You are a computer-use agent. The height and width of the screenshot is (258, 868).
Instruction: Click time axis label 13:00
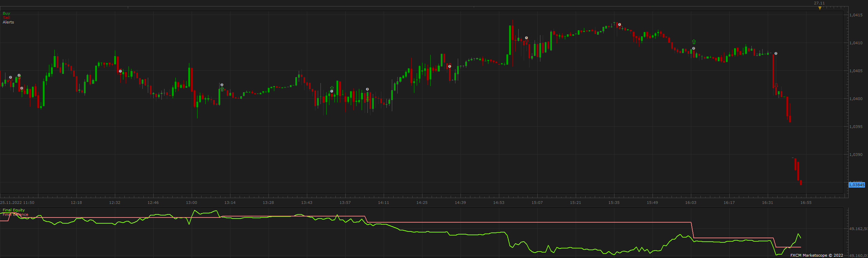(191, 203)
